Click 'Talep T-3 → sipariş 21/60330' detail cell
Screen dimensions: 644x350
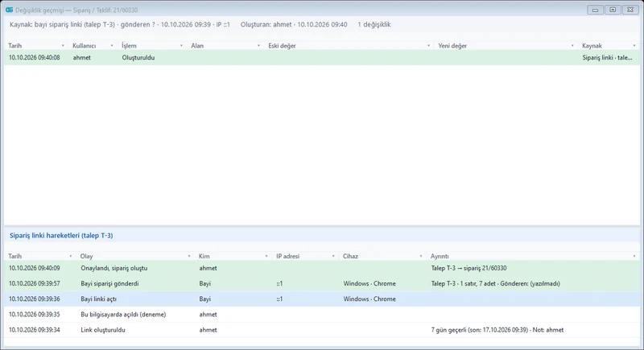point(469,268)
